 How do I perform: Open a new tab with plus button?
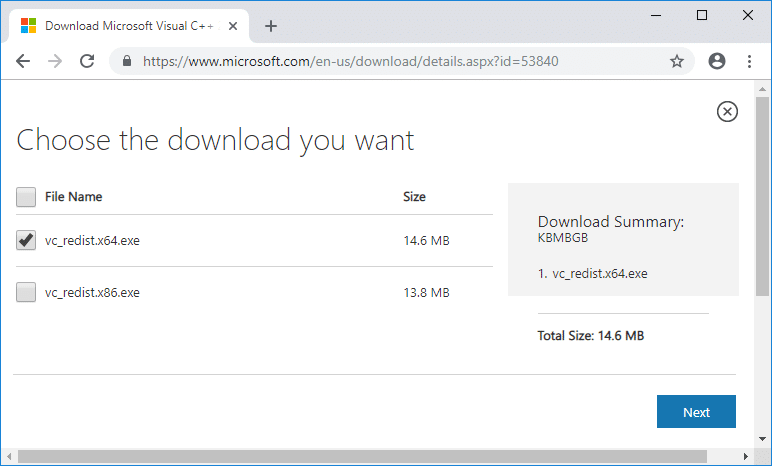click(x=271, y=26)
